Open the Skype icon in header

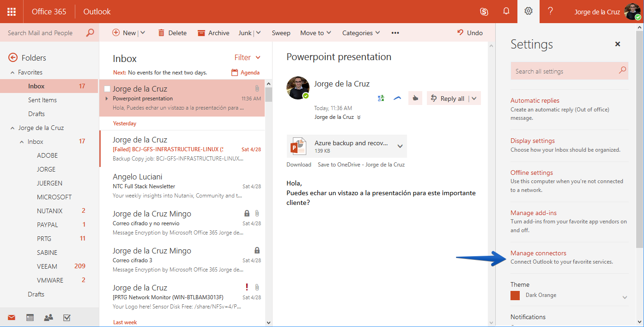(x=484, y=12)
